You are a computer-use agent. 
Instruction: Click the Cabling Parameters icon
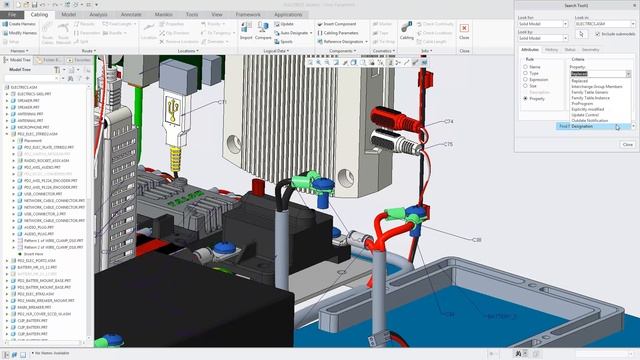point(320,33)
